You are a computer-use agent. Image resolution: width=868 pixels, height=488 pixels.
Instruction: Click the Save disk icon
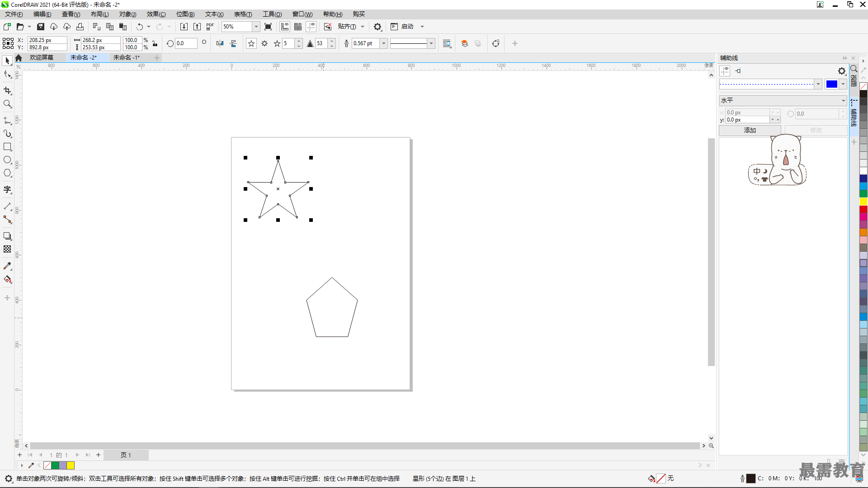[41, 27]
